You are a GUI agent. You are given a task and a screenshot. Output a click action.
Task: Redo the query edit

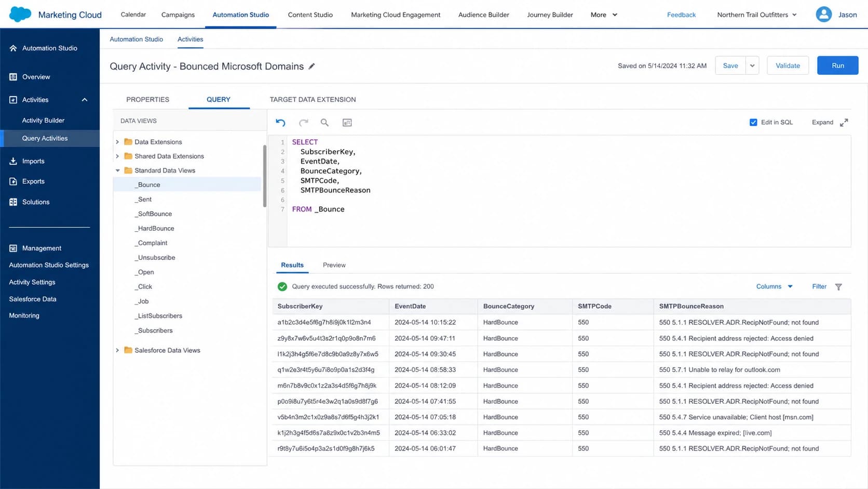click(304, 123)
